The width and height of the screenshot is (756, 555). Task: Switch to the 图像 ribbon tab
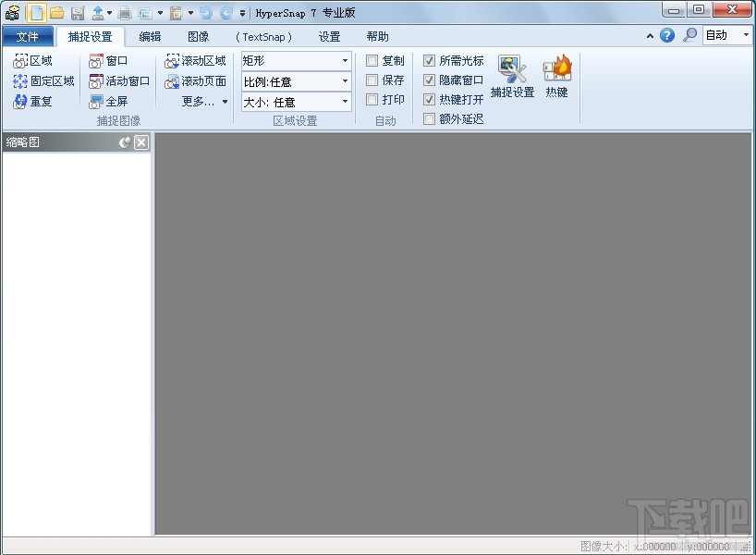[x=199, y=36]
